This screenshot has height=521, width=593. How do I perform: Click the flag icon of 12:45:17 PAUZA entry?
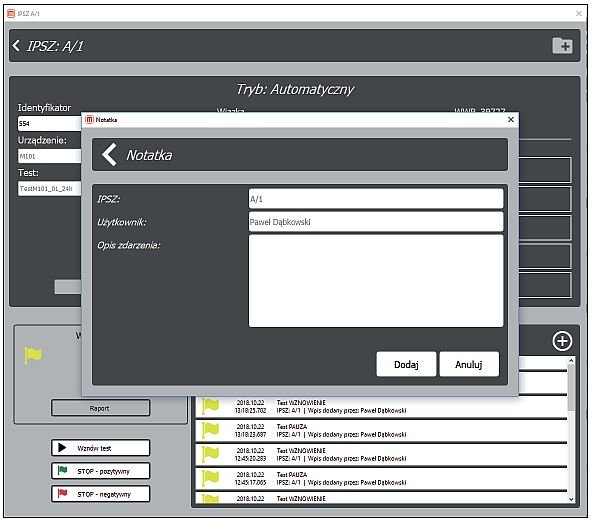(210, 478)
